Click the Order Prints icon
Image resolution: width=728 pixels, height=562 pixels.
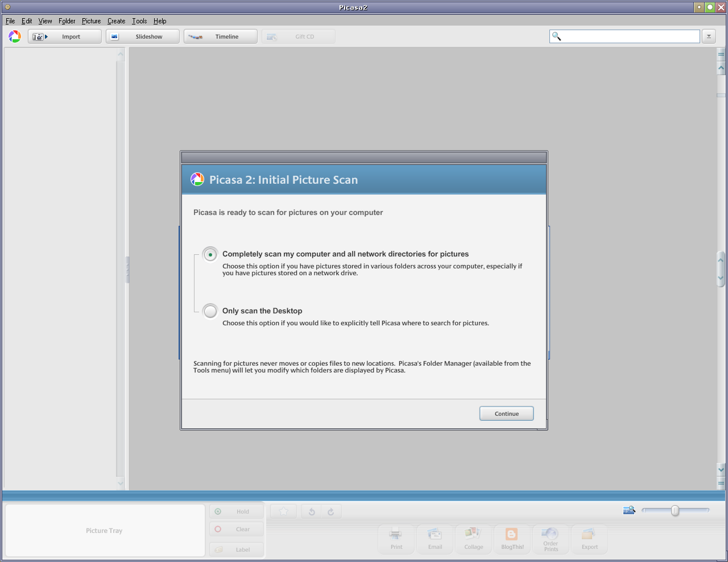(550, 533)
